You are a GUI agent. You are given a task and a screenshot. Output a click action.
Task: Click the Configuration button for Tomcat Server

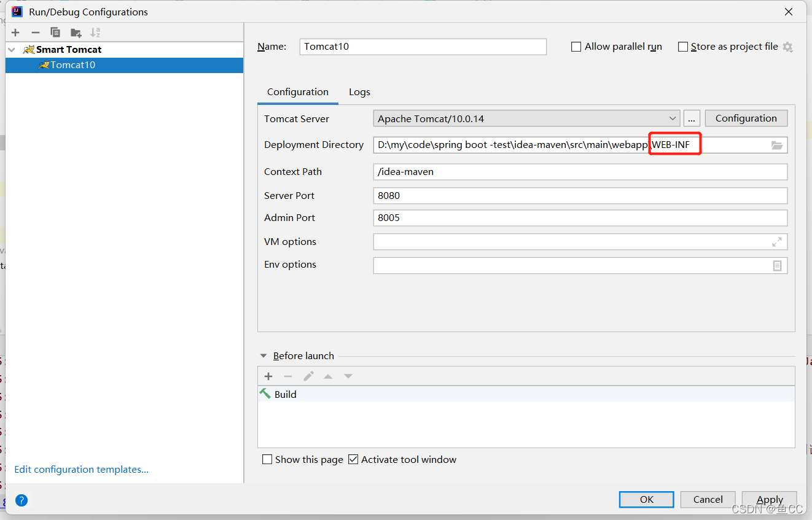[746, 118]
